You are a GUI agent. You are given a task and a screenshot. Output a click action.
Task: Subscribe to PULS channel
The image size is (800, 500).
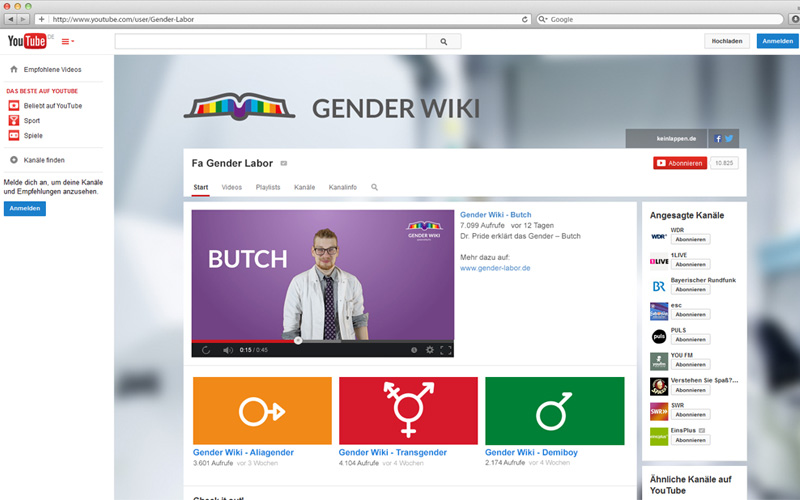coord(690,339)
